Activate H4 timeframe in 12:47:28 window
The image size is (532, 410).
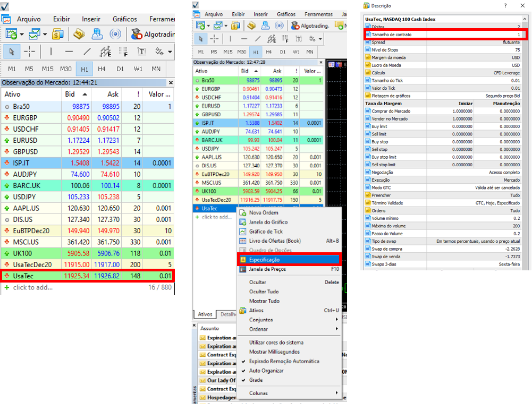click(x=269, y=52)
